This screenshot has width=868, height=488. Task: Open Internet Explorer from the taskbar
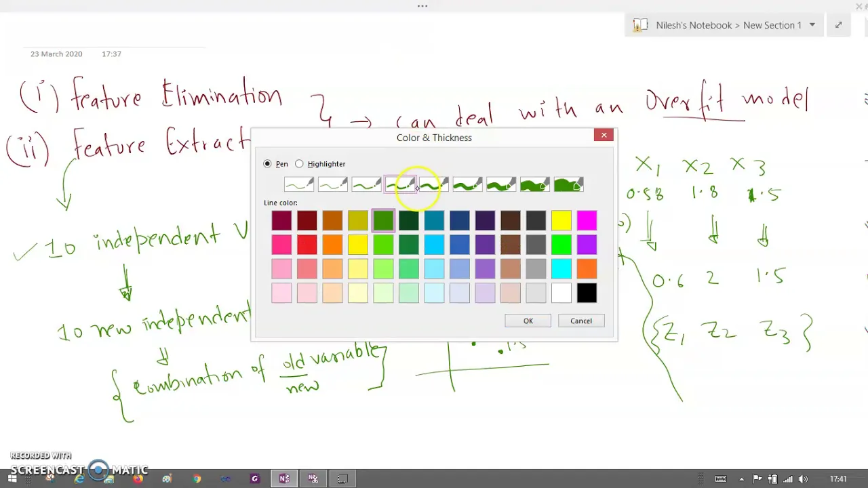[79, 479]
